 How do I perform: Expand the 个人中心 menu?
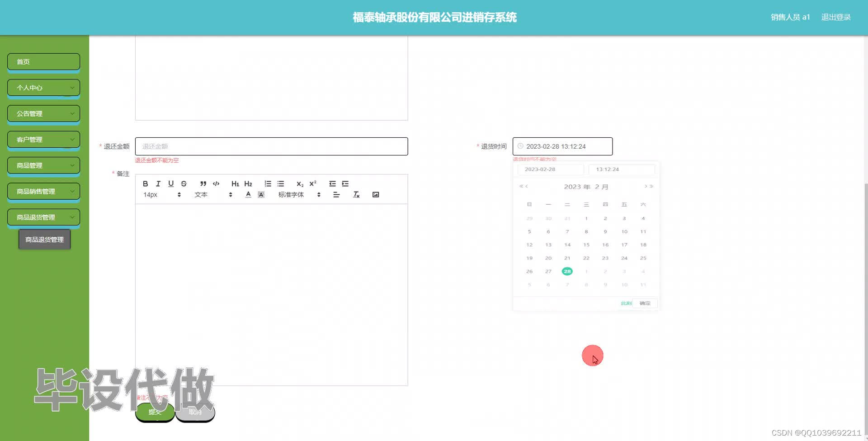pos(43,88)
